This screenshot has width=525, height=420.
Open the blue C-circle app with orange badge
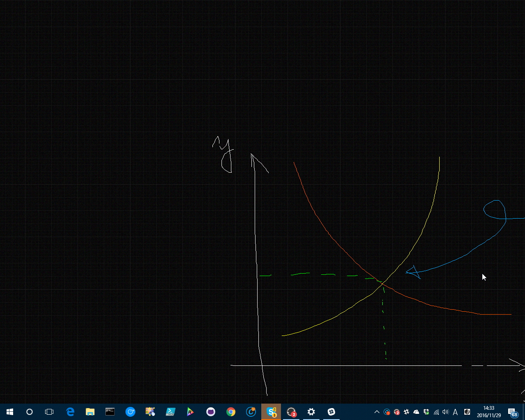(251, 412)
